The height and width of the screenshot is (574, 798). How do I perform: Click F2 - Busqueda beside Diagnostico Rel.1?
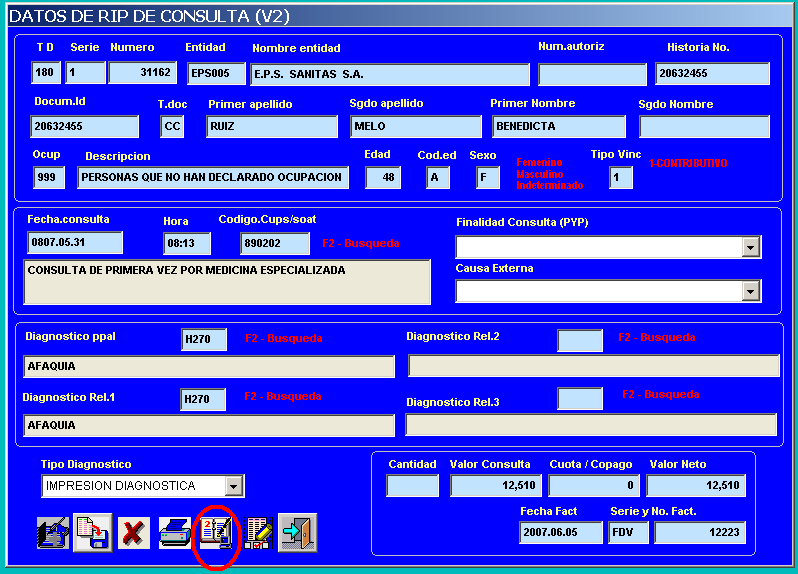click(283, 396)
